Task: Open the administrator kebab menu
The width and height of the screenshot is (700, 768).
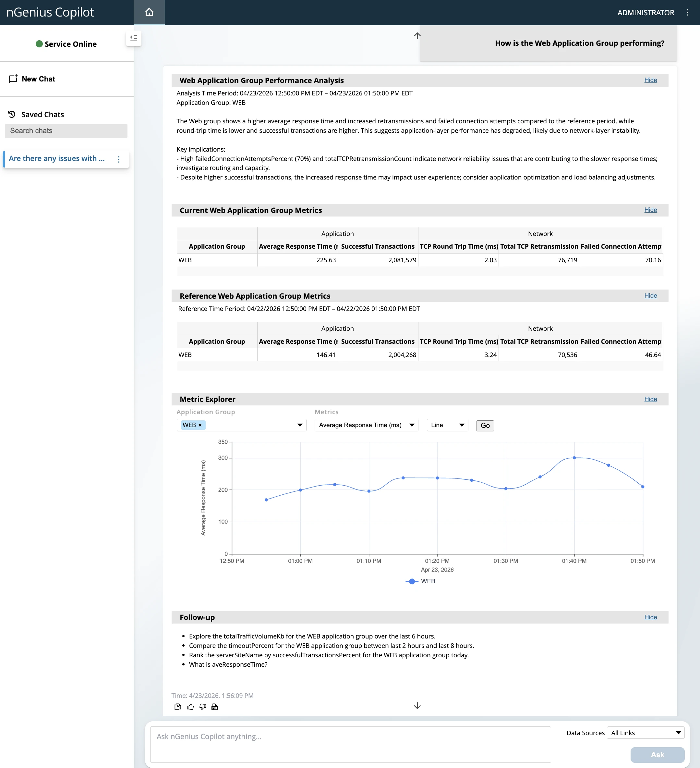Action: click(687, 13)
